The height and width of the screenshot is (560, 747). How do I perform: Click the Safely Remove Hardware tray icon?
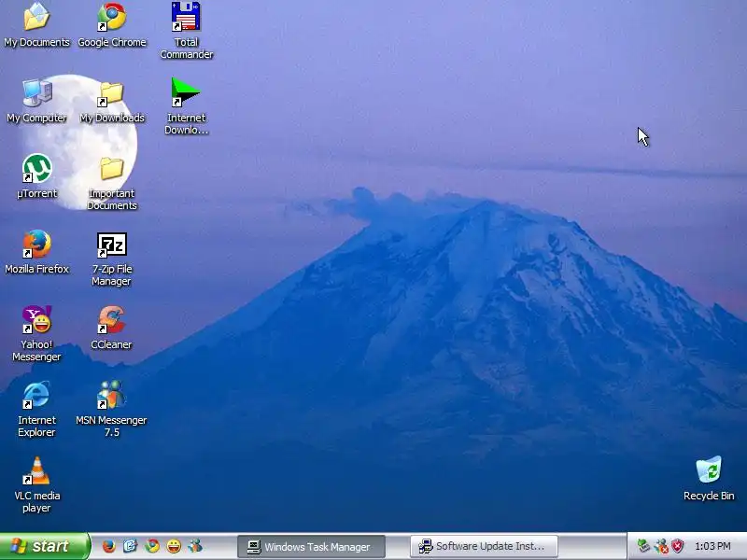[643, 546]
